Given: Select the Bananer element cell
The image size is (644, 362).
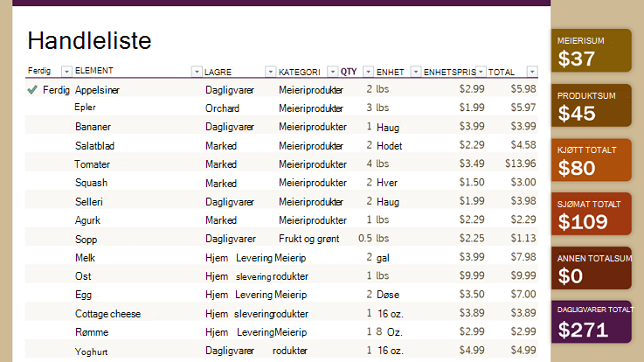Looking at the screenshot, I should [x=93, y=127].
